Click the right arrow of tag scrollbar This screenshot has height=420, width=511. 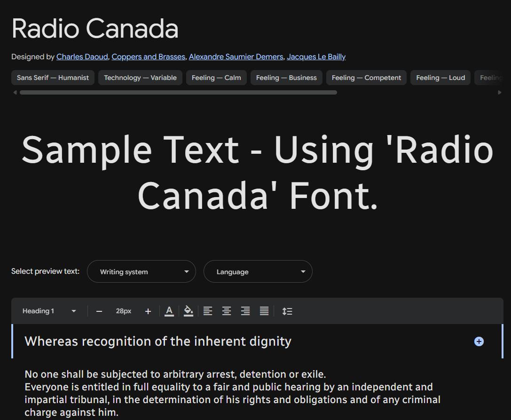click(500, 92)
